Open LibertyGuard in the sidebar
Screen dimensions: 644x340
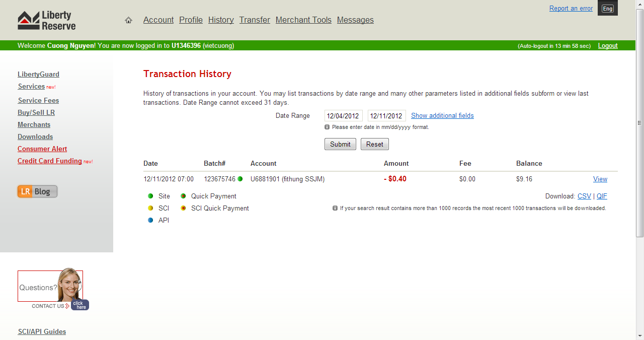pos(38,74)
